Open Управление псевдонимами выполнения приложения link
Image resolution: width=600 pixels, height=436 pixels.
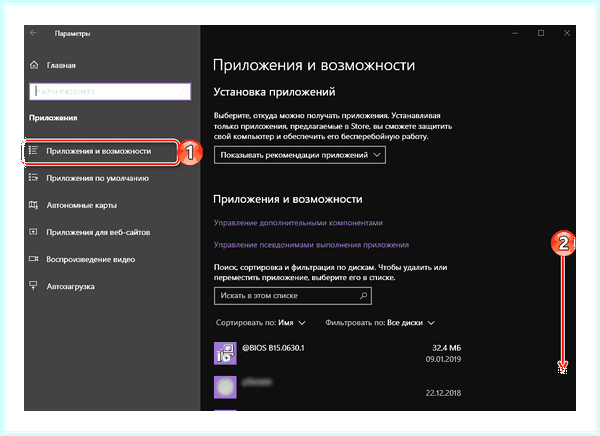[311, 245]
